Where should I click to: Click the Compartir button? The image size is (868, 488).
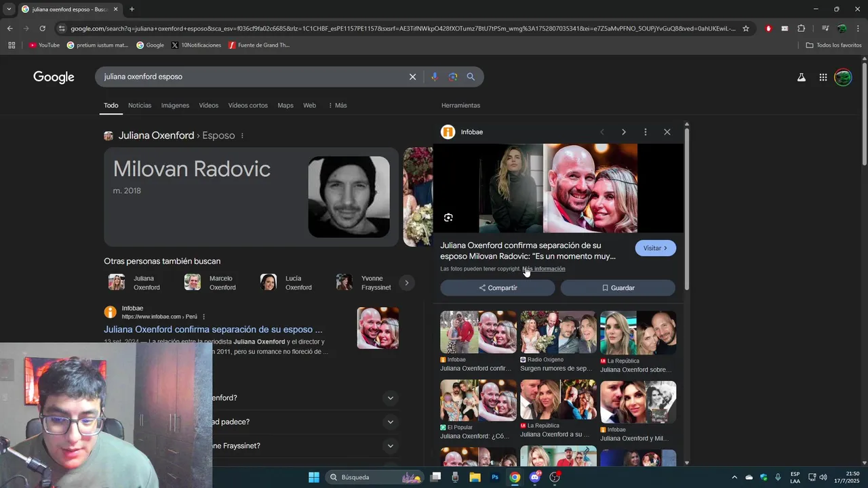click(x=498, y=288)
